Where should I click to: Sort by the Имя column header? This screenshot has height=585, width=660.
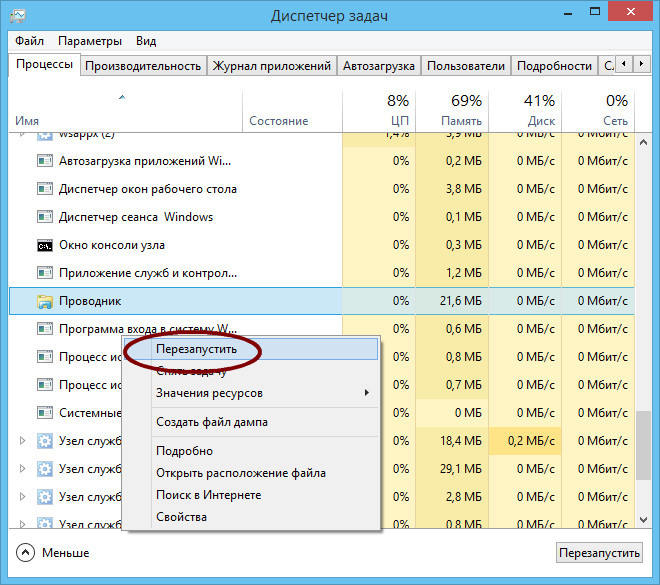pos(125,112)
